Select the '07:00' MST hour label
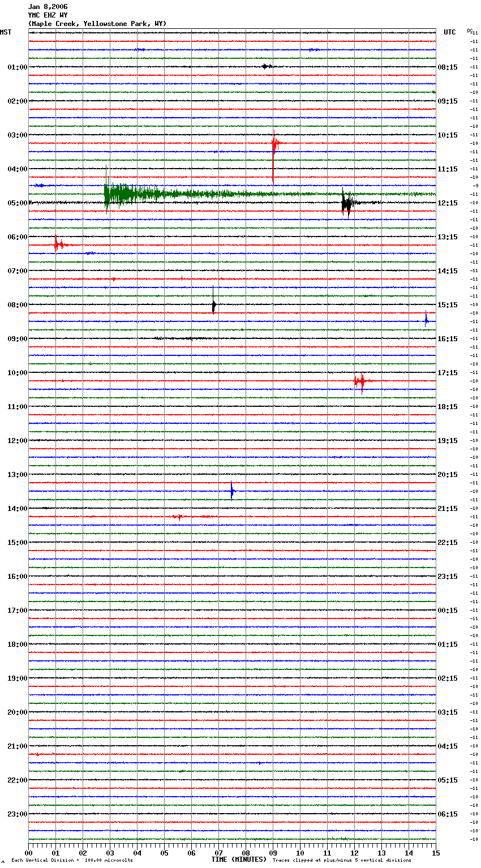 coord(18,271)
